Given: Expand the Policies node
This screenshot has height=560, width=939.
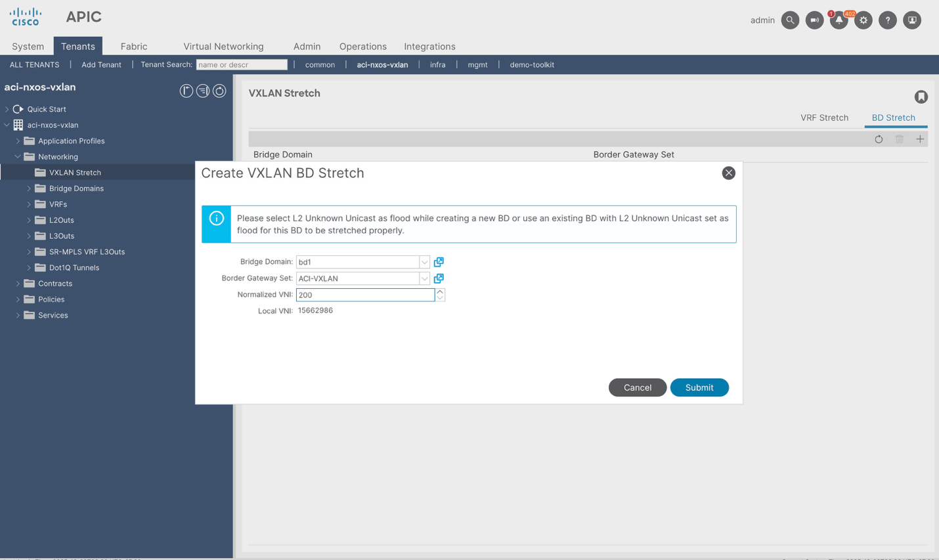Looking at the screenshot, I should (x=18, y=299).
